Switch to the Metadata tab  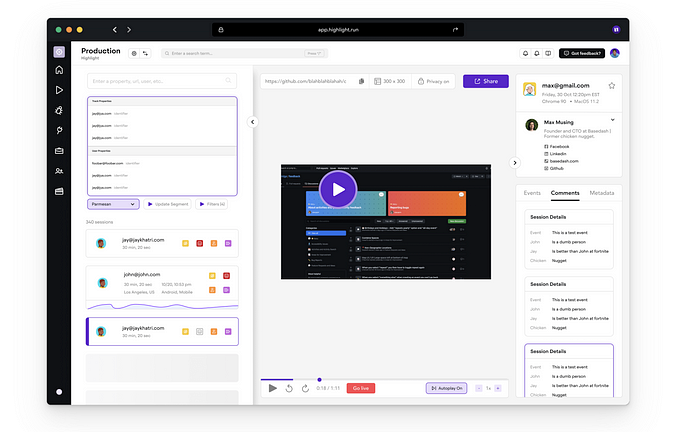(x=601, y=193)
